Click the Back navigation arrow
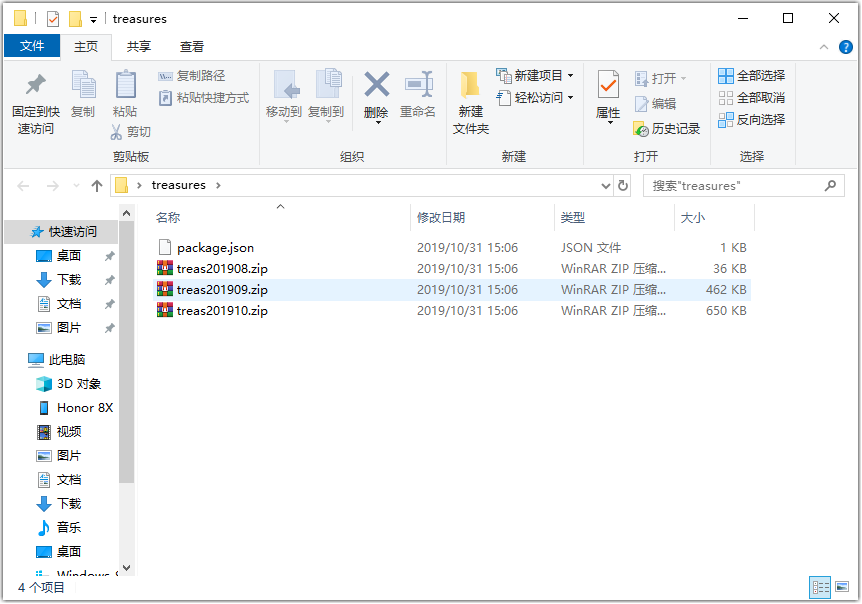The image size is (862, 604). pyautogui.click(x=23, y=186)
